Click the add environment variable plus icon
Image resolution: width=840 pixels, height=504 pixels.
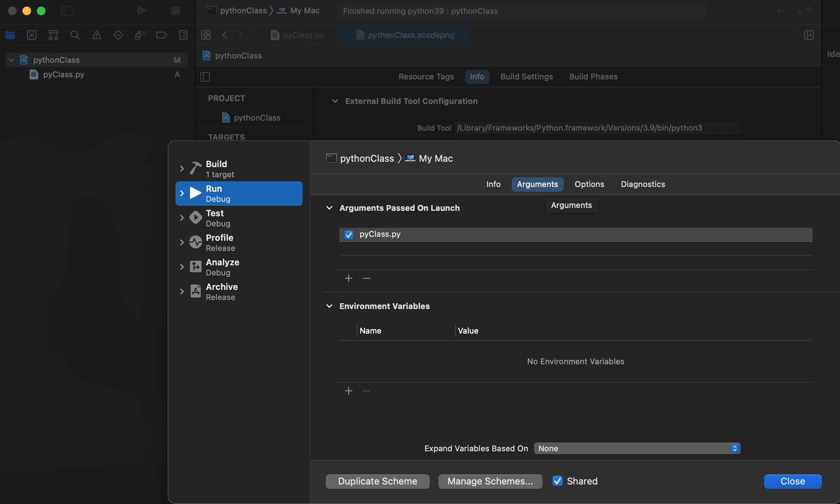click(x=348, y=391)
